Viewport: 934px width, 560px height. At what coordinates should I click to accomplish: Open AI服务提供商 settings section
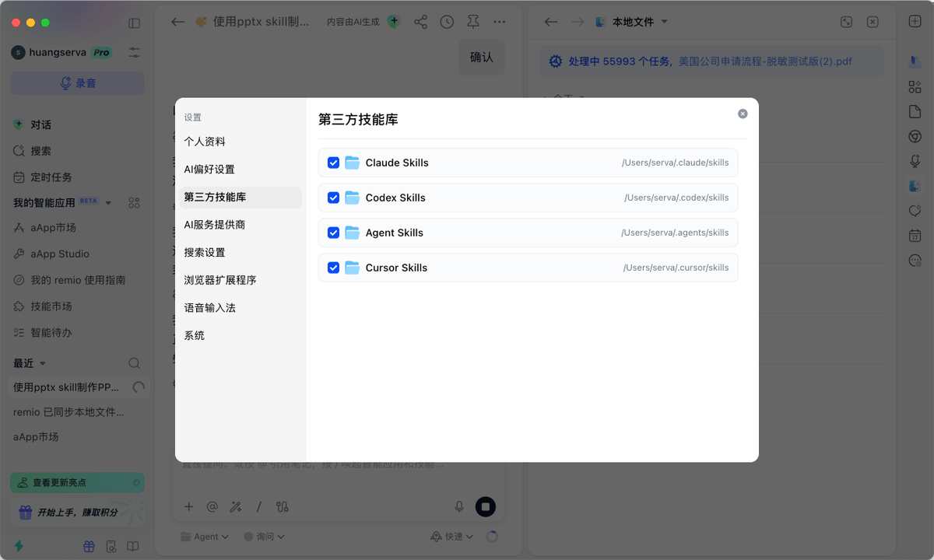[241, 225]
